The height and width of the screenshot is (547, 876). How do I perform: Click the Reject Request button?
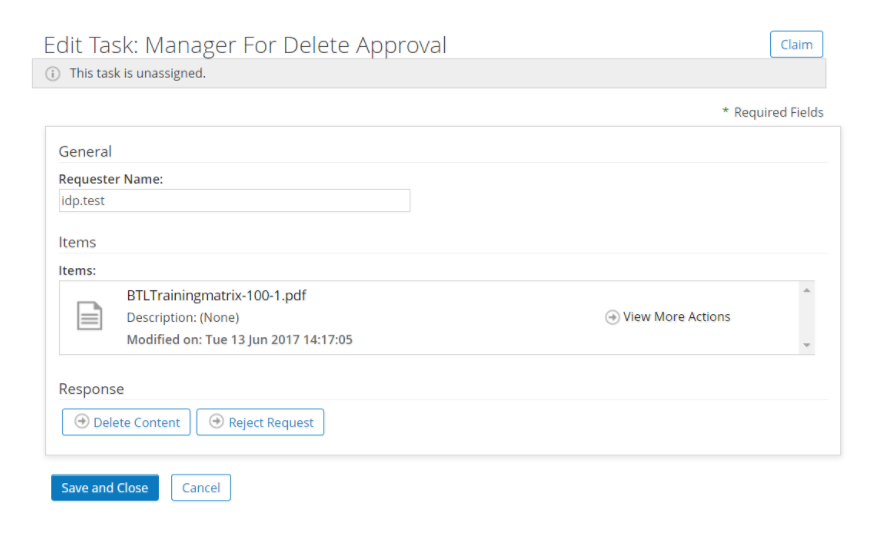260,422
